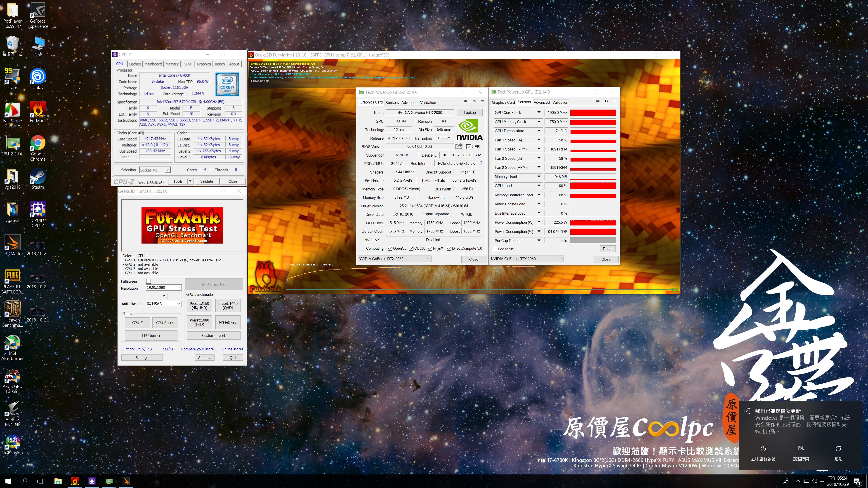Run the Preset:1080 (FHD) benchmark

[x=199, y=322]
